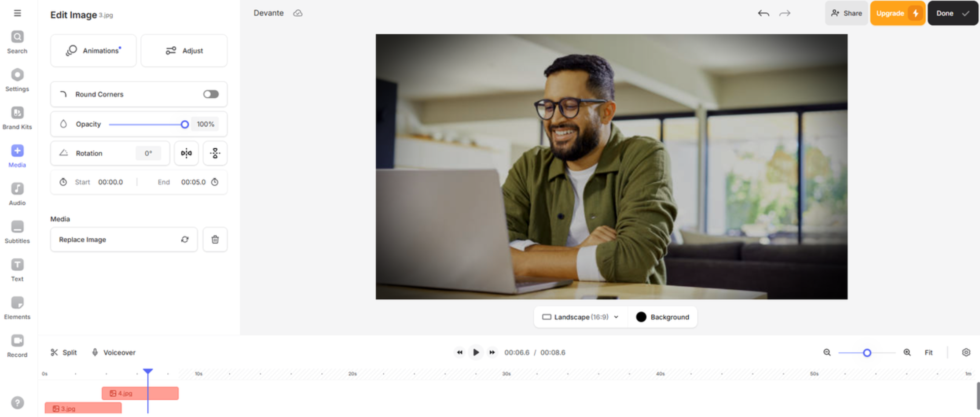Click the timeline playhead marker

(148, 372)
